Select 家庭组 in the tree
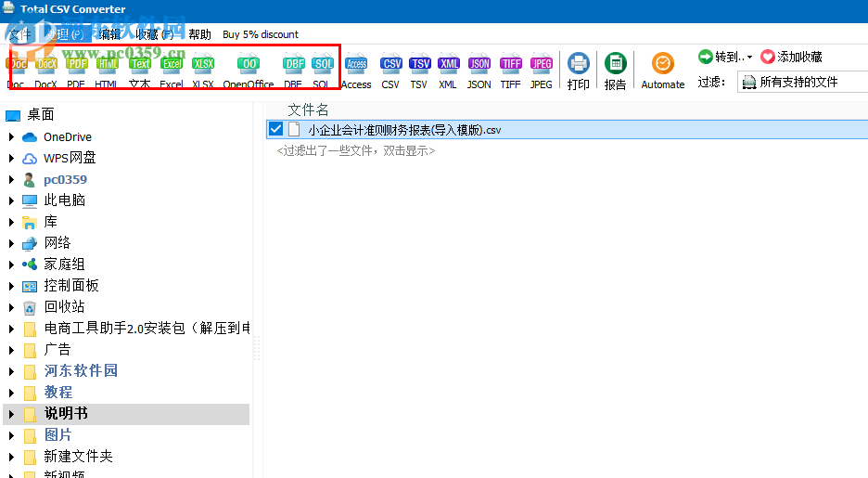This screenshot has height=478, width=868. pos(64,265)
